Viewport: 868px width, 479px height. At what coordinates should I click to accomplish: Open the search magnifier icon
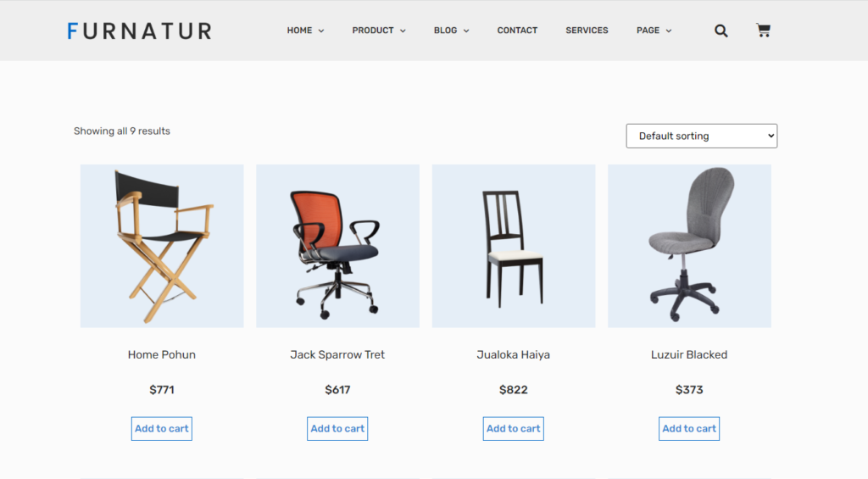[x=721, y=31]
